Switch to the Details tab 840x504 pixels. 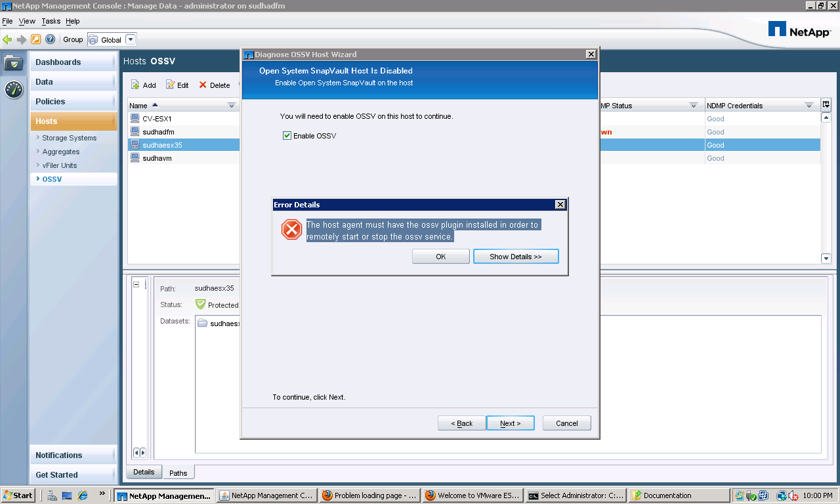[144, 472]
